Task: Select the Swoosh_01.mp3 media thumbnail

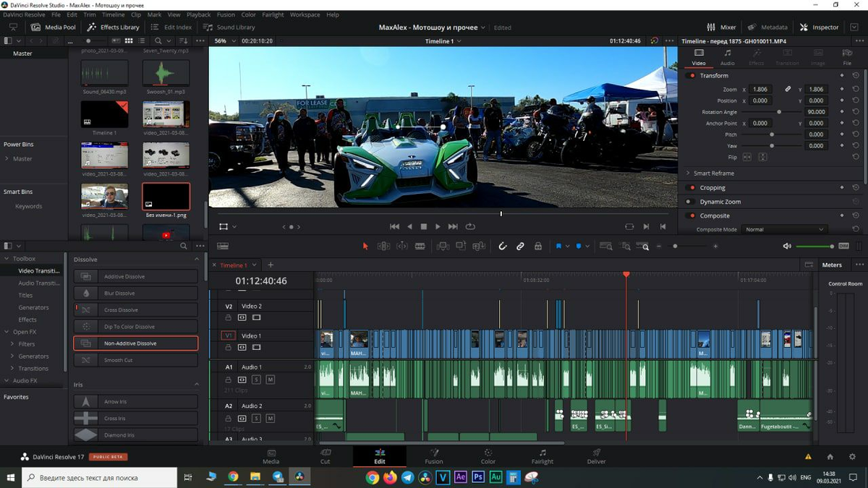Action: coord(166,74)
